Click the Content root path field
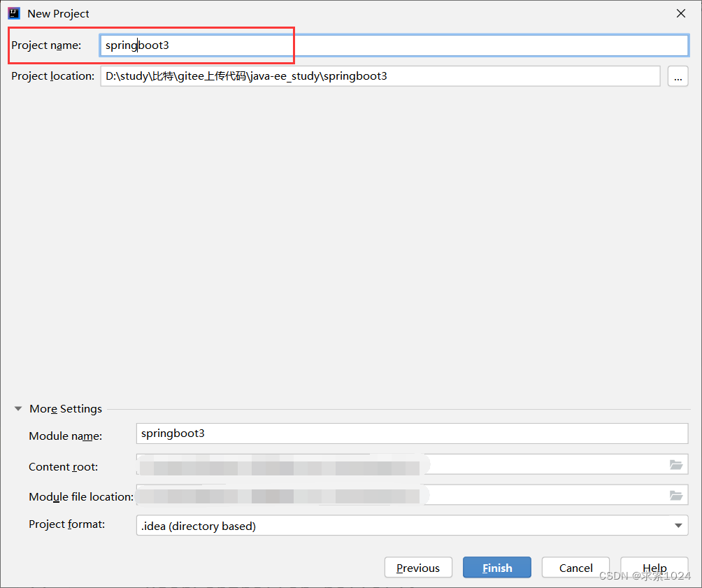Screen dimensions: 702x588 point(412,464)
